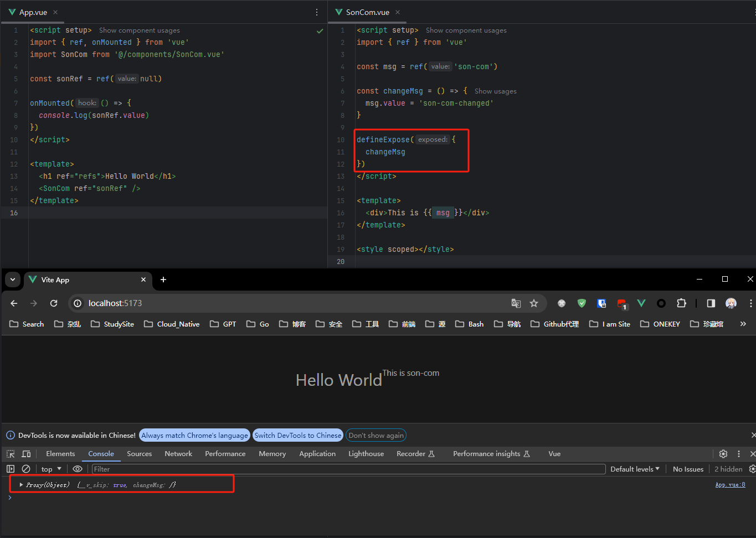Toggle the device toolbar
Screen dimensions: 756x538
(x=26, y=454)
